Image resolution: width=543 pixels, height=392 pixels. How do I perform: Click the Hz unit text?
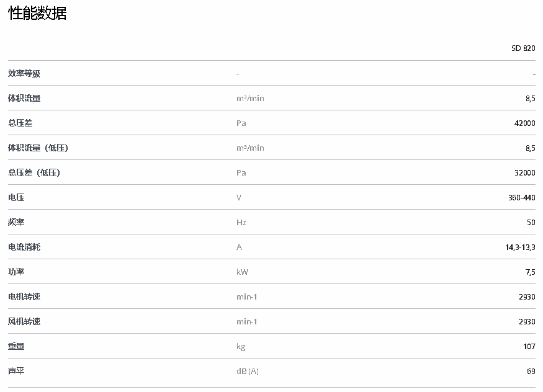click(x=241, y=223)
